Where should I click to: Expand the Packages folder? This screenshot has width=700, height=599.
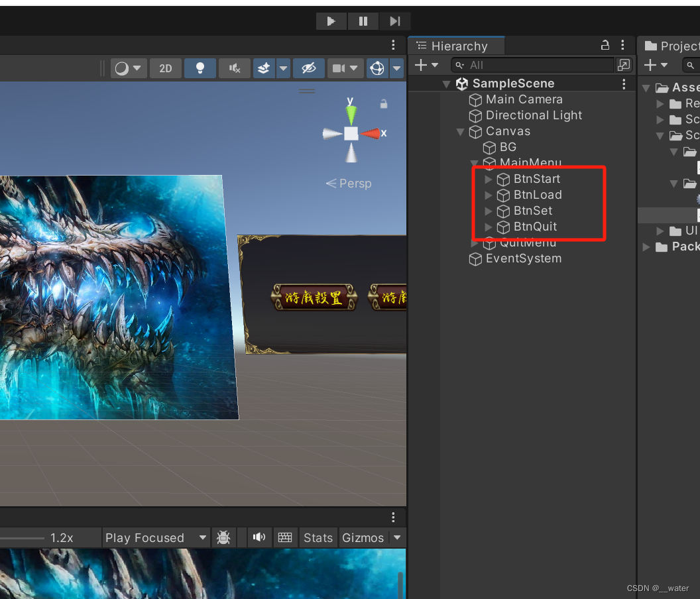click(646, 247)
